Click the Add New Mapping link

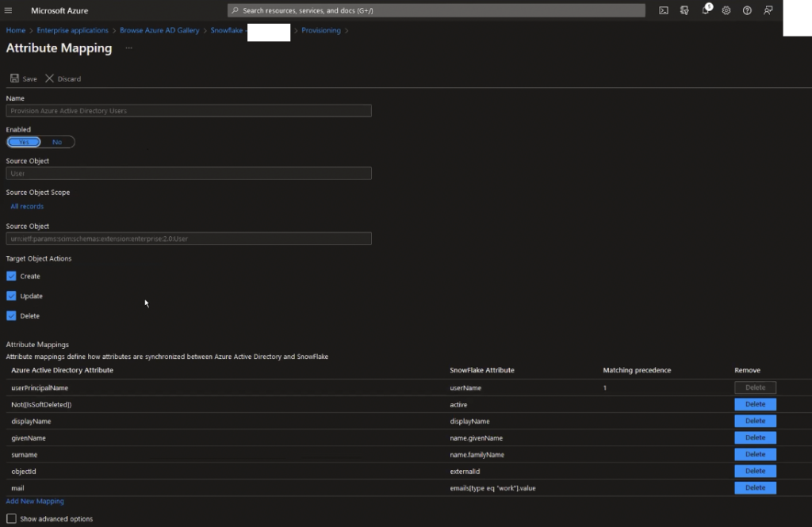pos(35,501)
